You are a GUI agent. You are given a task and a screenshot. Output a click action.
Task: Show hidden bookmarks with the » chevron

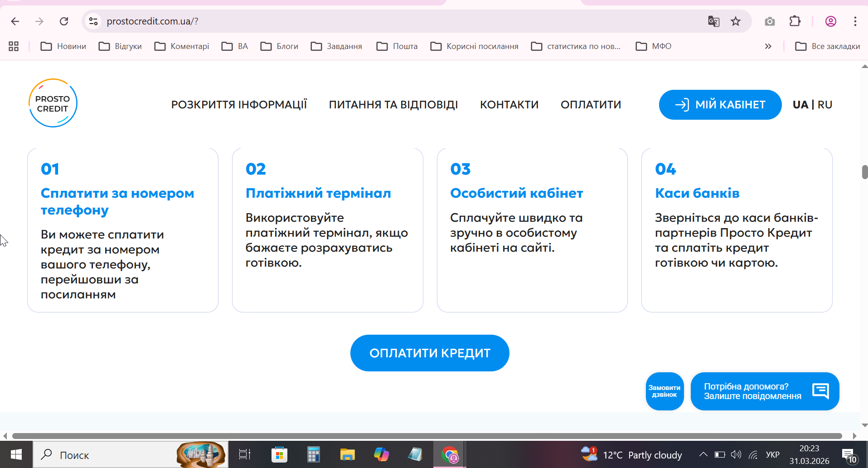768,46
